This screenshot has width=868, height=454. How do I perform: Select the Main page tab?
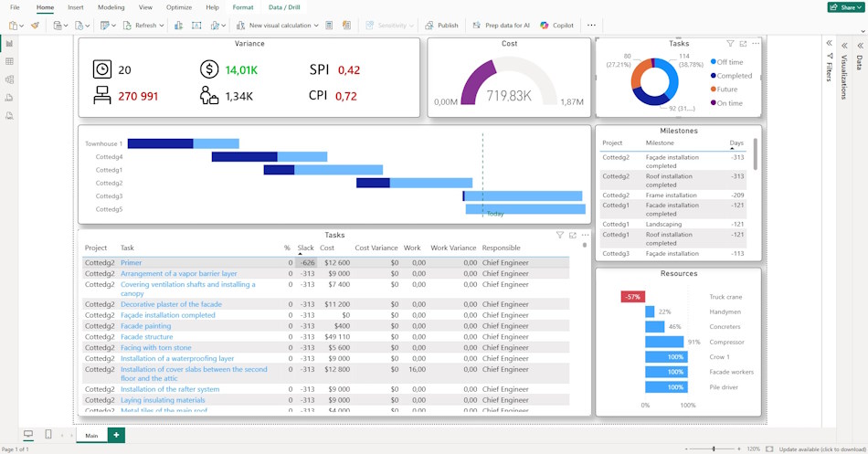92,436
